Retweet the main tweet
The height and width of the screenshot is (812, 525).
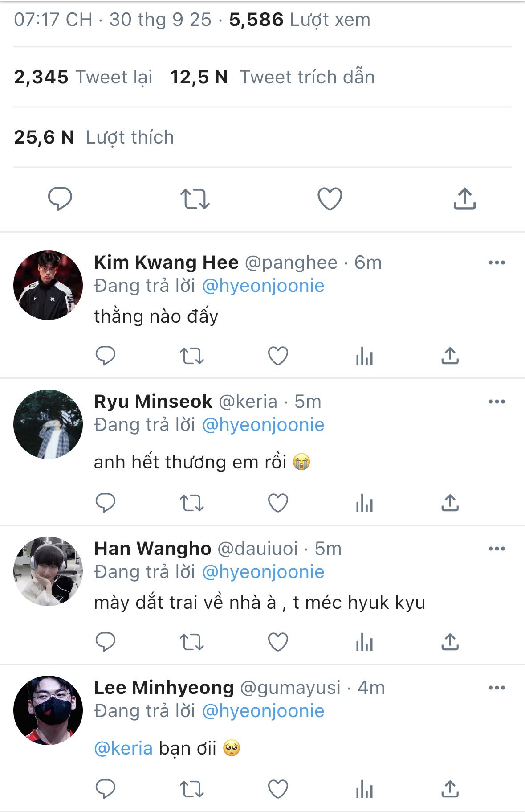coord(195,199)
